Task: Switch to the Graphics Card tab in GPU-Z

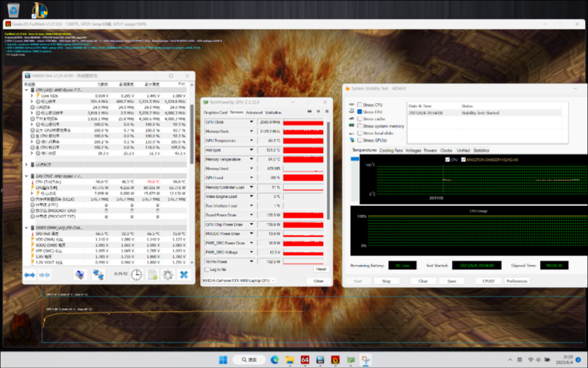Action: coord(215,113)
